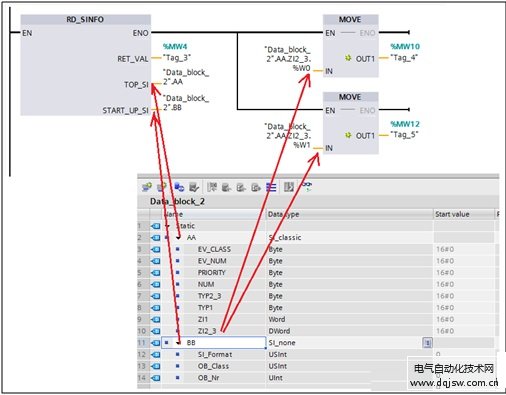
Task: Click the ENO output of RD_SINFO
Action: 140,33
